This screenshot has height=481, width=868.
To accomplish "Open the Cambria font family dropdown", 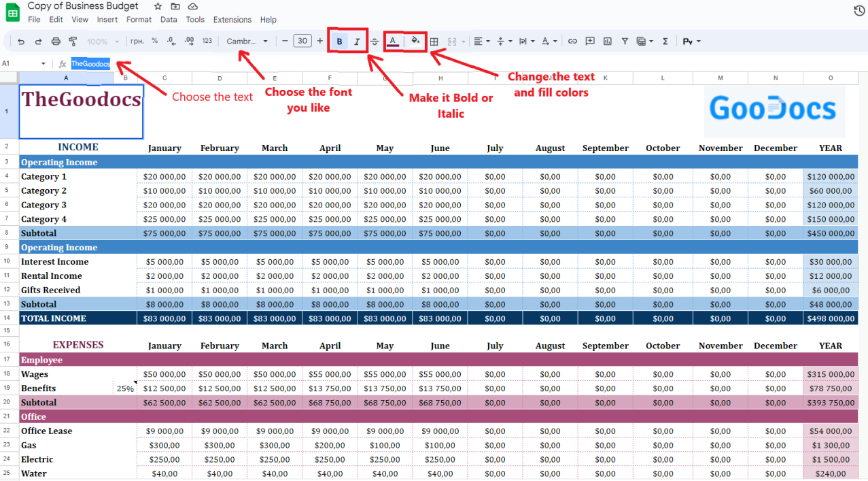I will [x=247, y=42].
